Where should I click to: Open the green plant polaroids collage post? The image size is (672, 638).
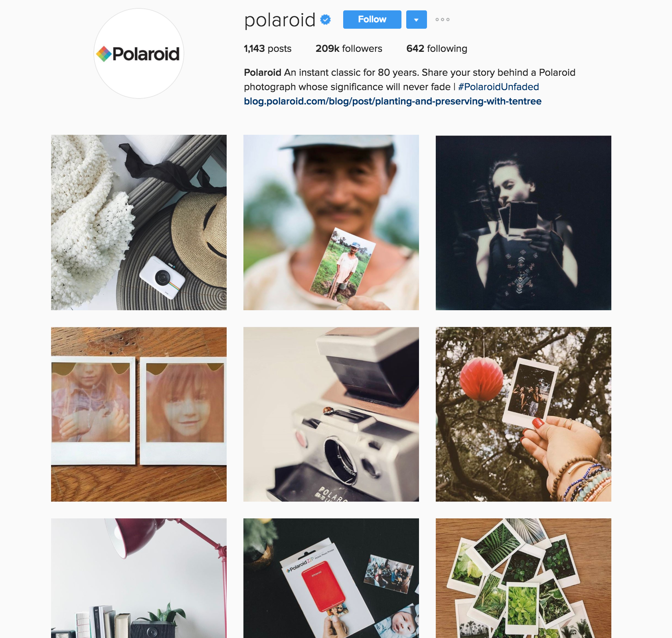tap(524, 578)
